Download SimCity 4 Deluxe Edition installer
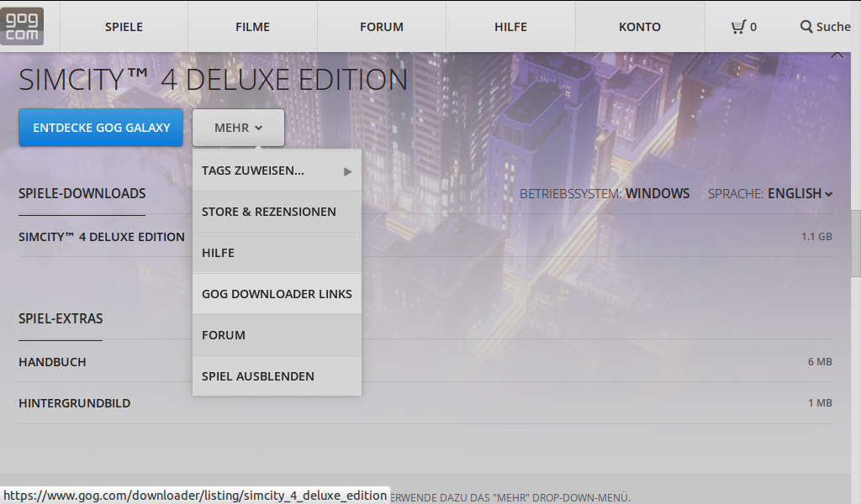 pos(102,237)
